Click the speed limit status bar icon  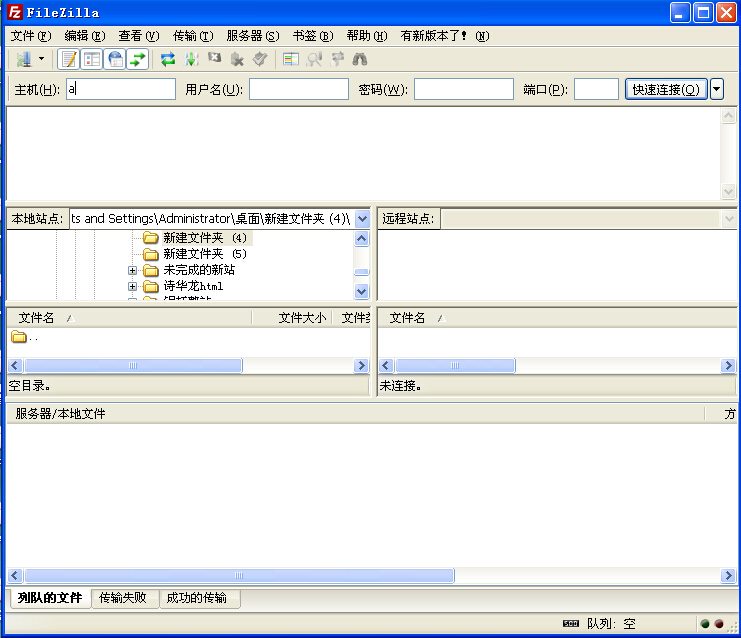(571, 624)
